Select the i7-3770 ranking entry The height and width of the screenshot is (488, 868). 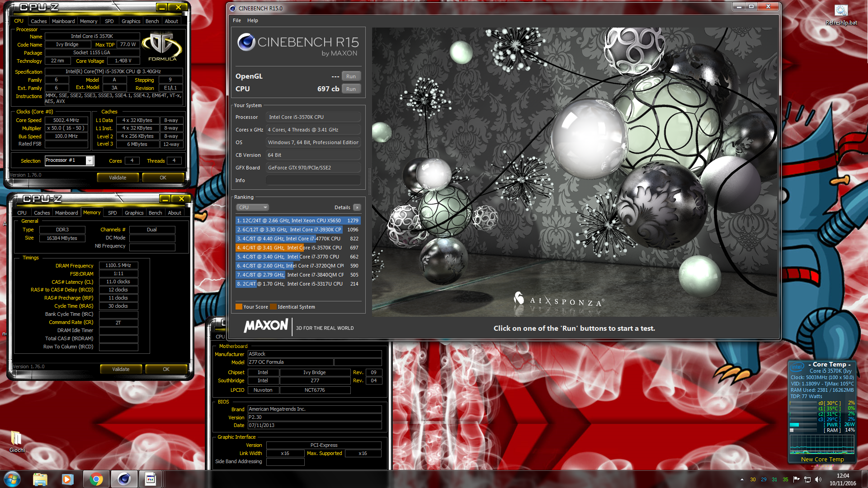pos(298,257)
